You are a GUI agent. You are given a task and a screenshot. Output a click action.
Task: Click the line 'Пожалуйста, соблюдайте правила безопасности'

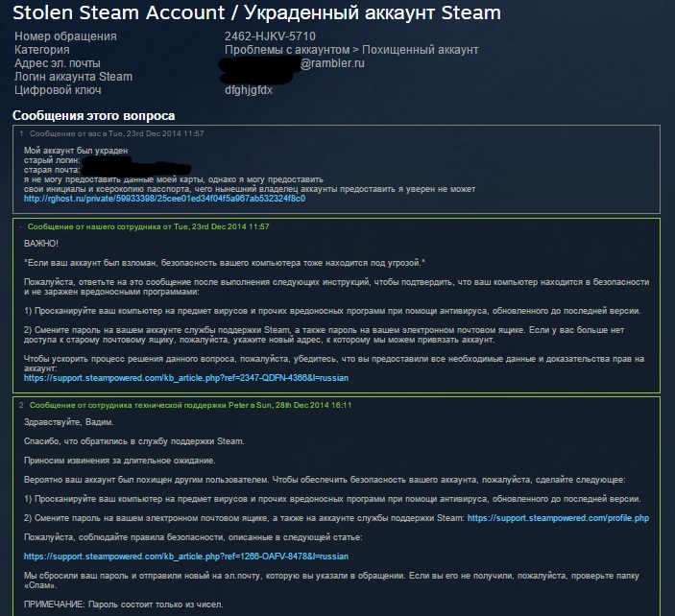click(193, 537)
